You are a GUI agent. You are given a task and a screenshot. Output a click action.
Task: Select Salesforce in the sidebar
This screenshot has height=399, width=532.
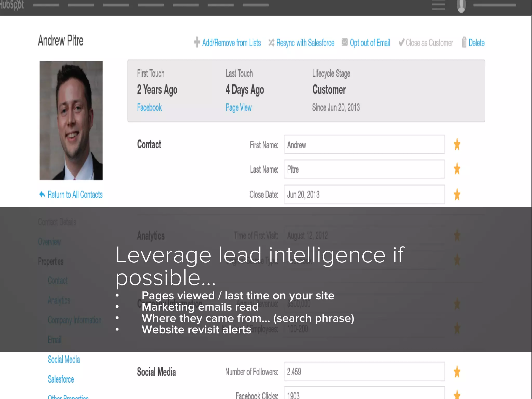[x=61, y=379]
